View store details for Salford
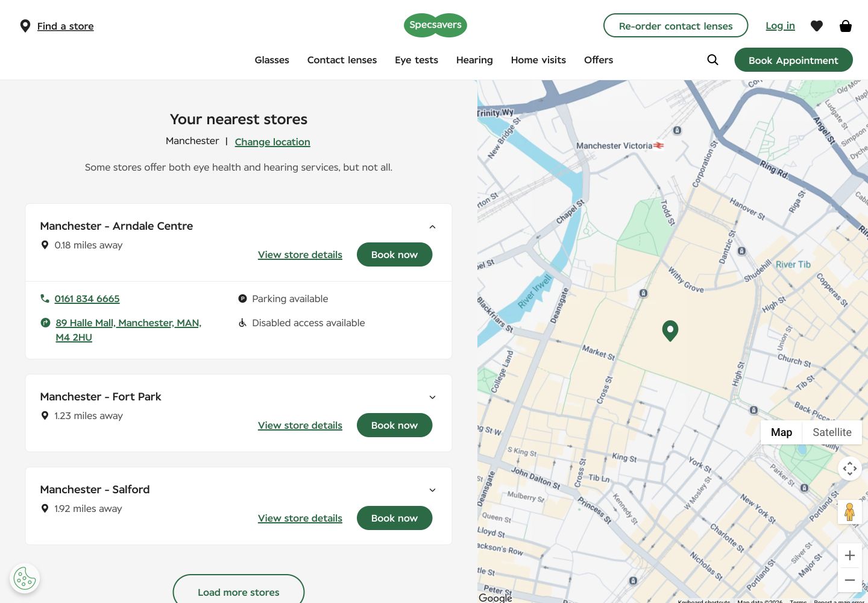The width and height of the screenshot is (868, 603). pyautogui.click(x=300, y=518)
